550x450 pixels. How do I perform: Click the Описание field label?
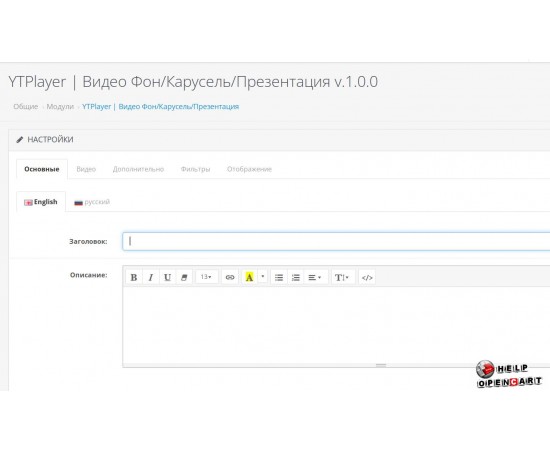pyautogui.click(x=88, y=275)
